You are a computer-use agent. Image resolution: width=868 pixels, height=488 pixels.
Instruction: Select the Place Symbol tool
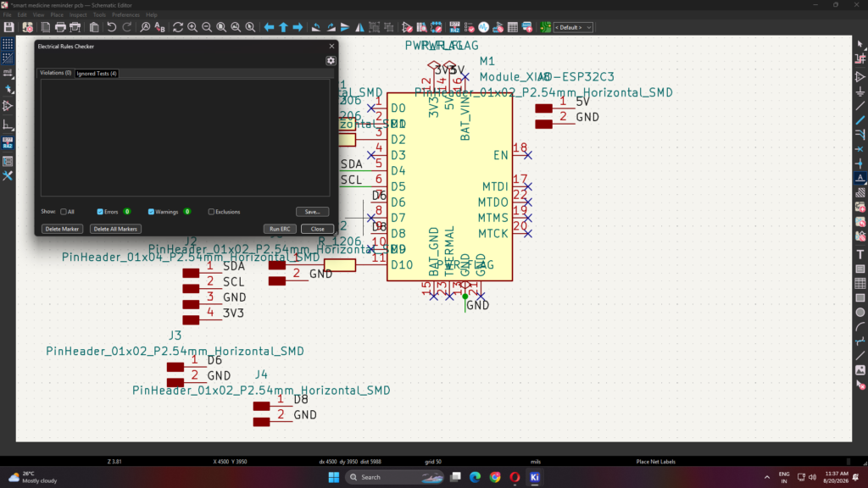tap(860, 77)
